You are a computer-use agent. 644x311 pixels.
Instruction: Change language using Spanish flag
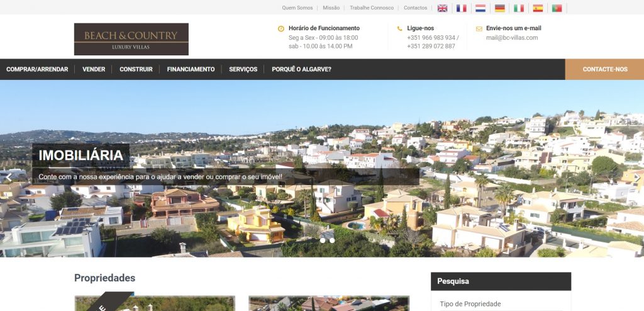pyautogui.click(x=538, y=8)
